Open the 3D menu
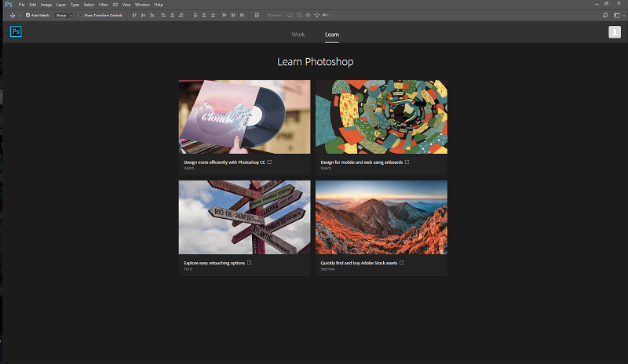Screen dimensions: 628x364 (x=115, y=5)
